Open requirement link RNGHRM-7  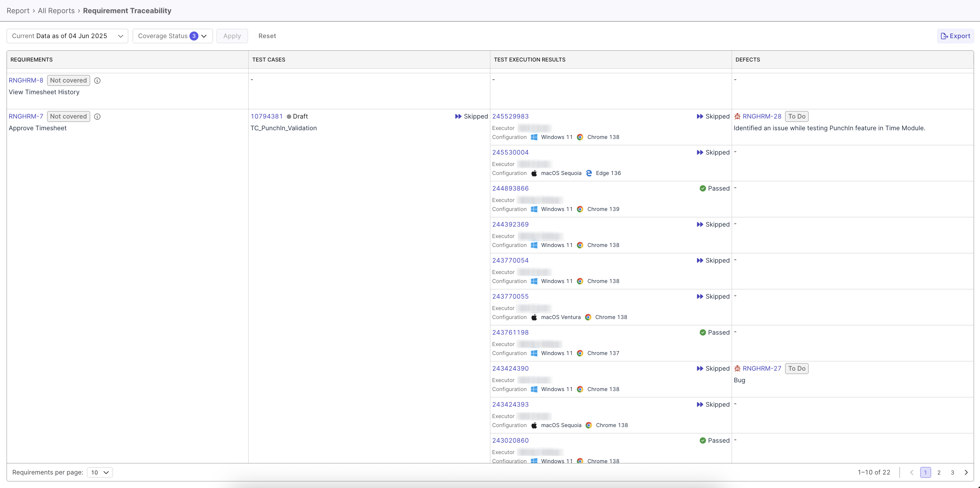pyautogui.click(x=26, y=116)
